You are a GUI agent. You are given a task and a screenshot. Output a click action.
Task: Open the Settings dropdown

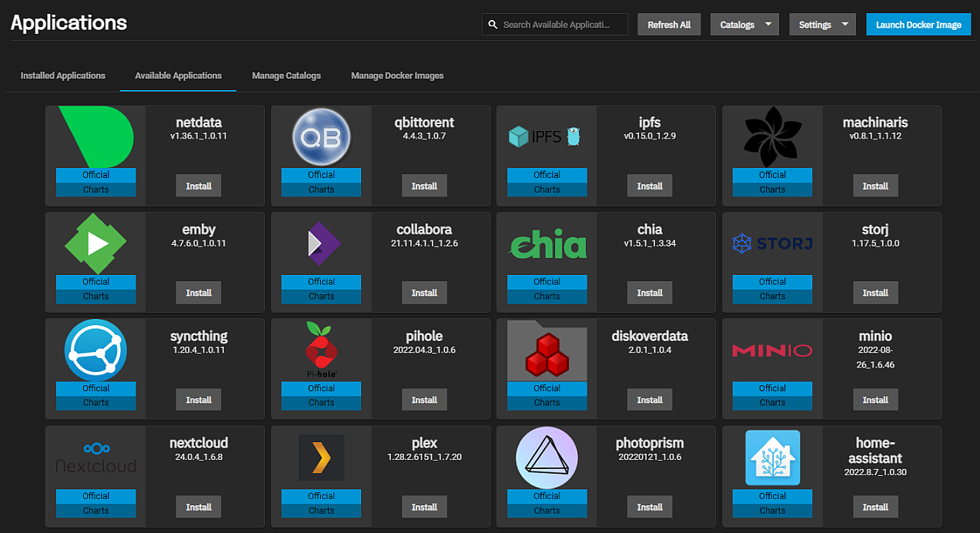823,25
